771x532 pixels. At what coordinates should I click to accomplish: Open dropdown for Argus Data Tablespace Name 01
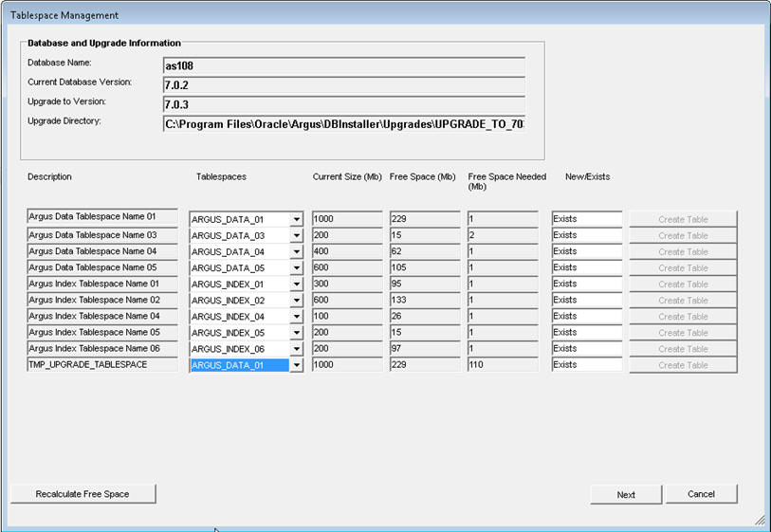tap(297, 219)
